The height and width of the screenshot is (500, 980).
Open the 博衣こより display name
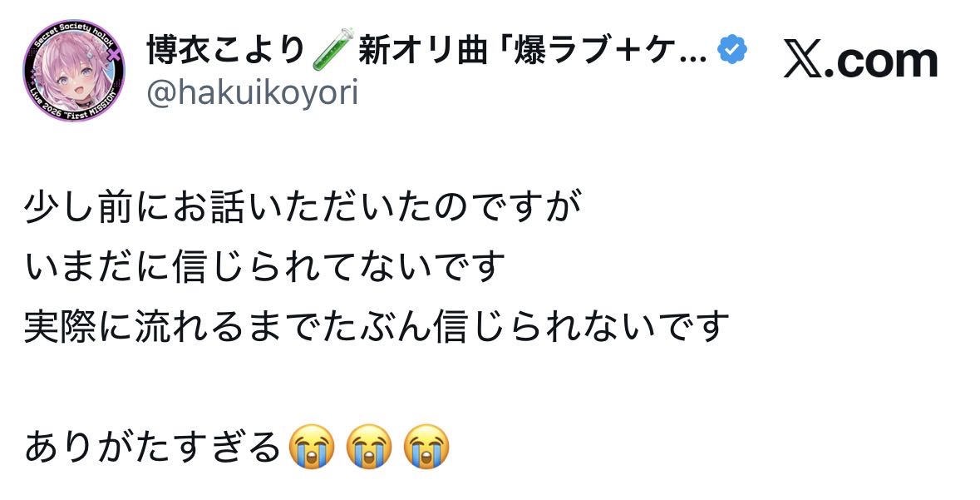[225, 50]
